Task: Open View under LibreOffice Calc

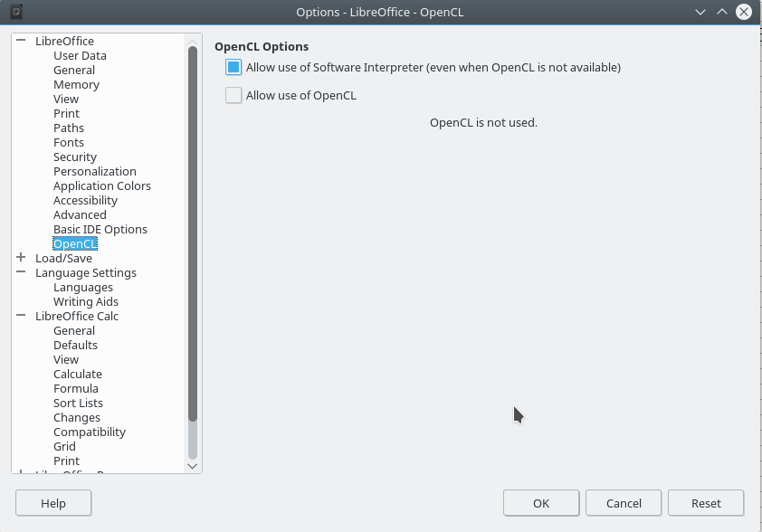Action: (66, 359)
